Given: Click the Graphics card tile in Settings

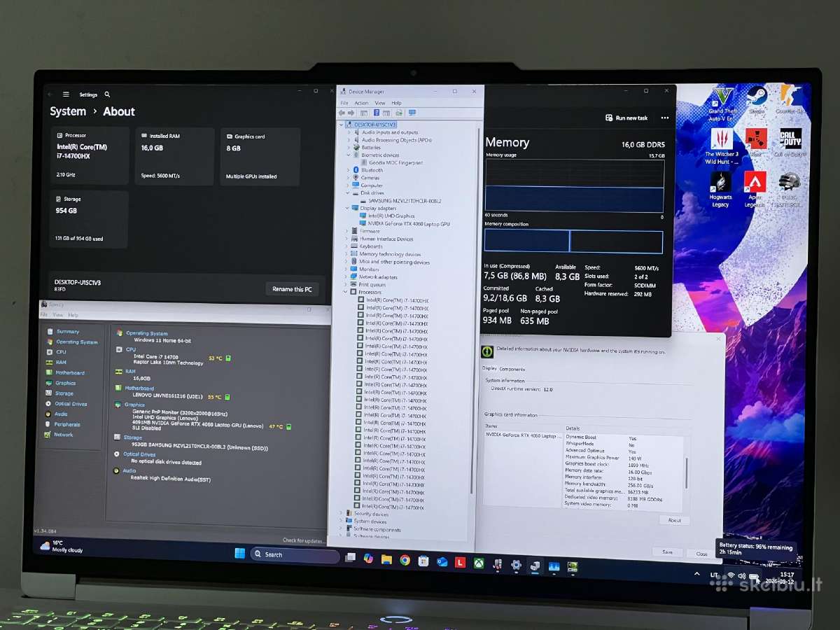Looking at the screenshot, I should point(260,156).
